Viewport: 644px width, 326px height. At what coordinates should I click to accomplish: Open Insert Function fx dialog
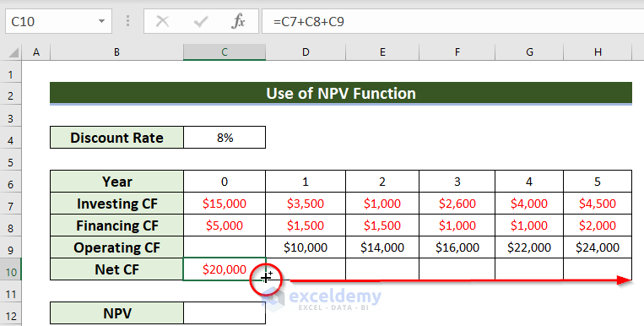pyautogui.click(x=238, y=21)
